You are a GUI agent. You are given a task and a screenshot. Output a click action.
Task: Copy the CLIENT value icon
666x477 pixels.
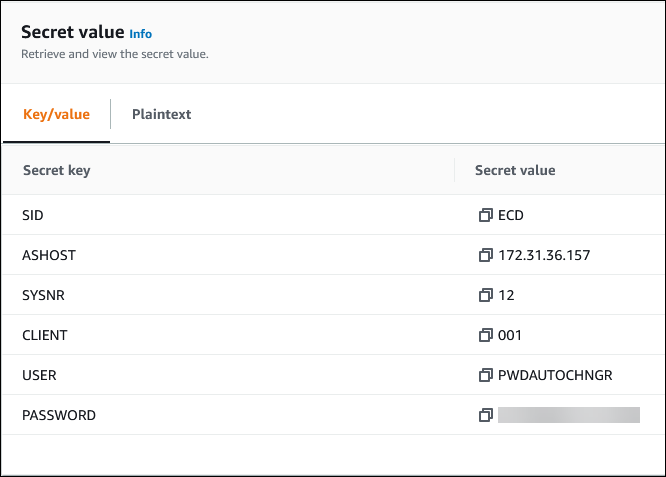[x=486, y=335]
